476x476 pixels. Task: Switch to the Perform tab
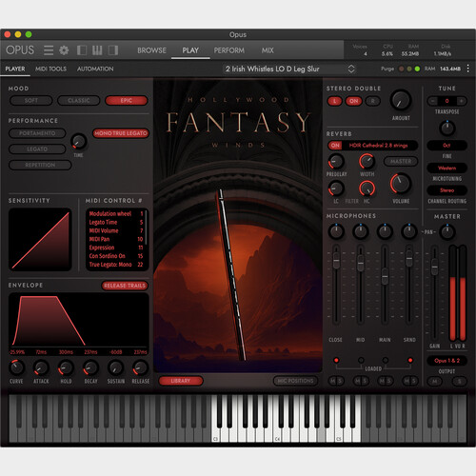[229, 50]
